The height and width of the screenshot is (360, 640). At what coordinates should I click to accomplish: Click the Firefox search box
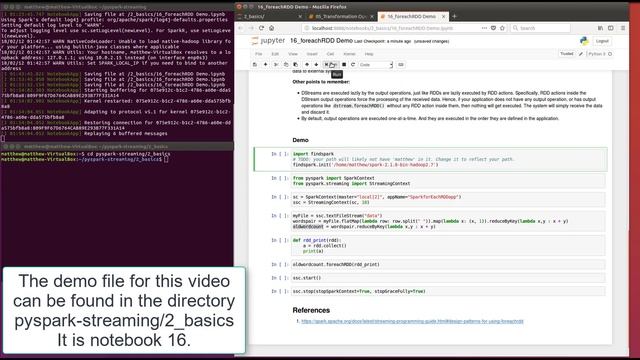click(x=540, y=28)
